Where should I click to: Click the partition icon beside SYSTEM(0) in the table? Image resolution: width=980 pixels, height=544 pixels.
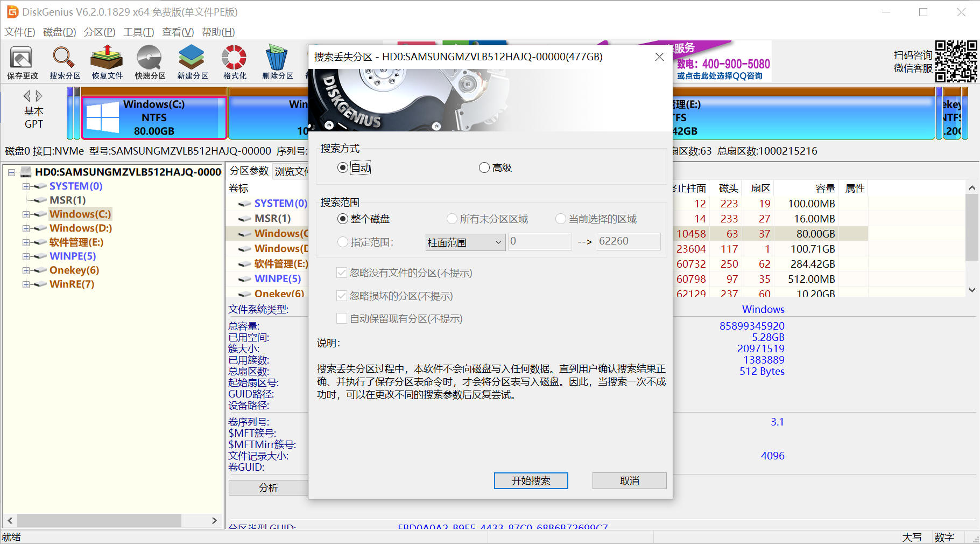click(245, 204)
